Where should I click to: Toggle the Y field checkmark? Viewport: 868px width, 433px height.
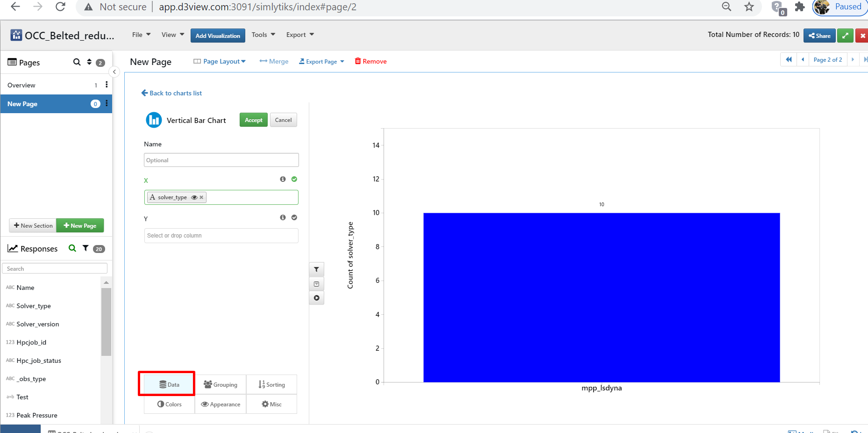point(294,217)
